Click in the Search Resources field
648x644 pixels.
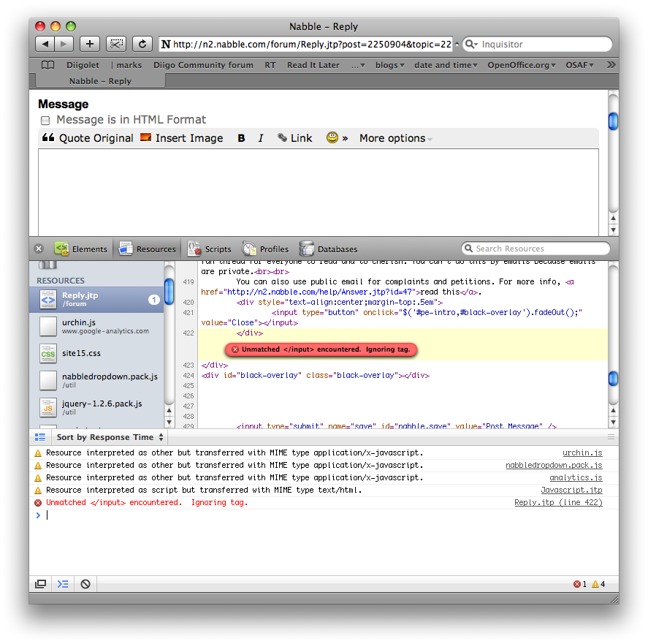[x=539, y=249]
